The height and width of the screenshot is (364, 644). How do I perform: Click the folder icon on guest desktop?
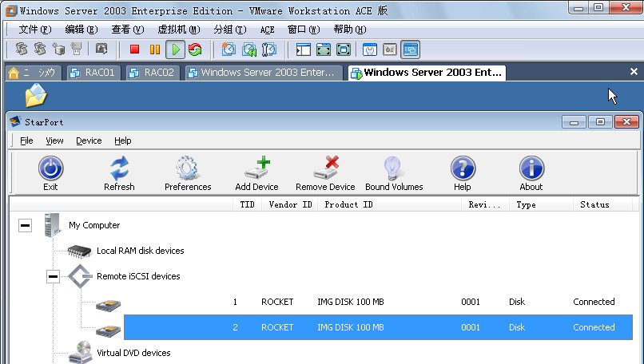click(x=36, y=95)
